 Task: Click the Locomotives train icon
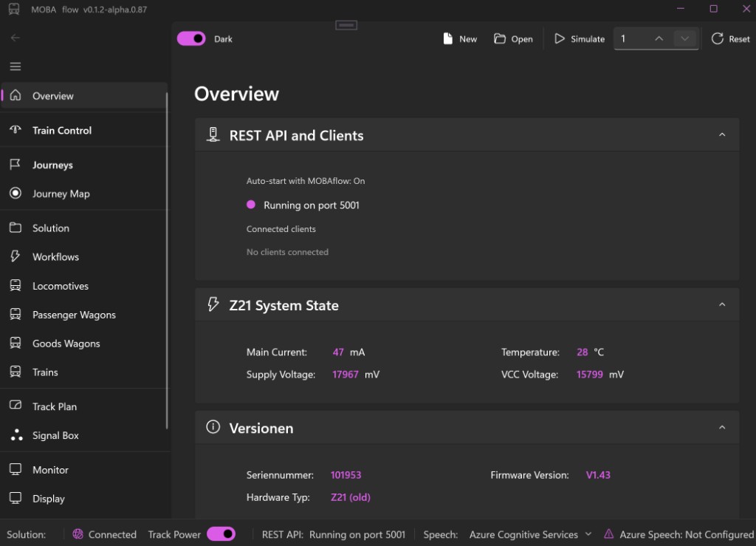[x=16, y=285]
